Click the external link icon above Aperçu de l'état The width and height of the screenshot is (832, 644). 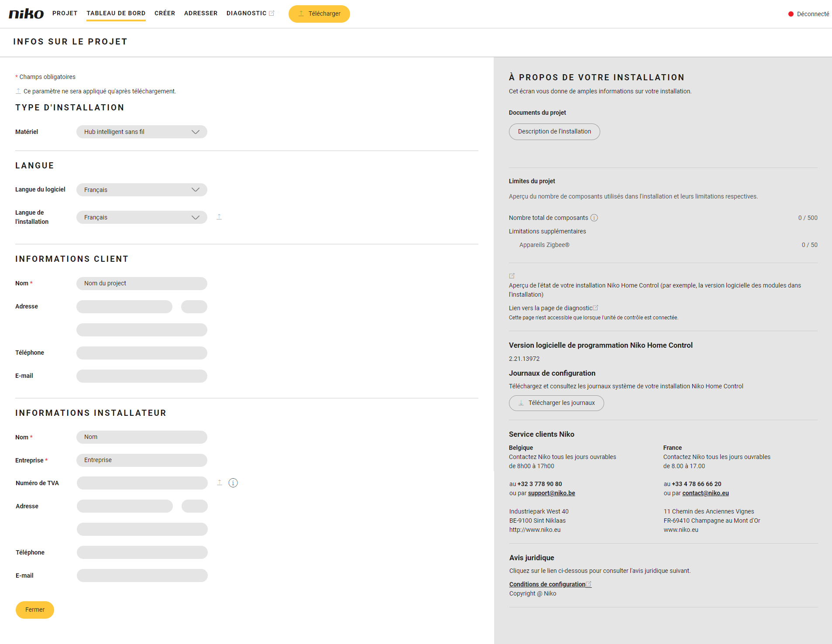tap(512, 276)
